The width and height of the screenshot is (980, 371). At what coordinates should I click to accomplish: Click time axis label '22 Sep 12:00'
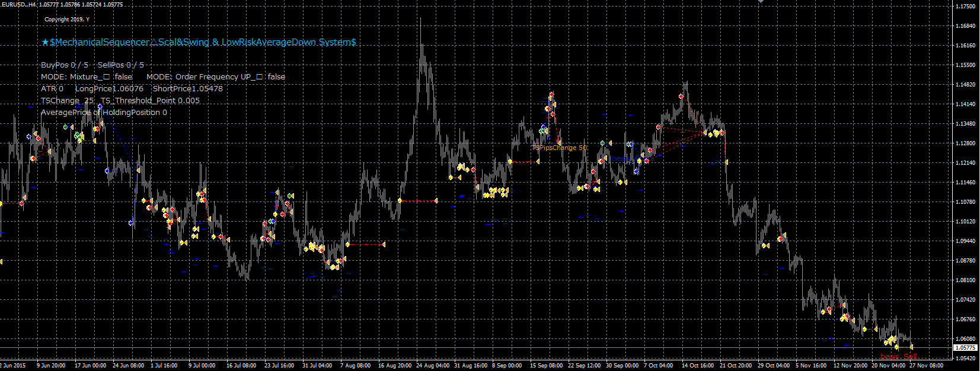click(585, 366)
